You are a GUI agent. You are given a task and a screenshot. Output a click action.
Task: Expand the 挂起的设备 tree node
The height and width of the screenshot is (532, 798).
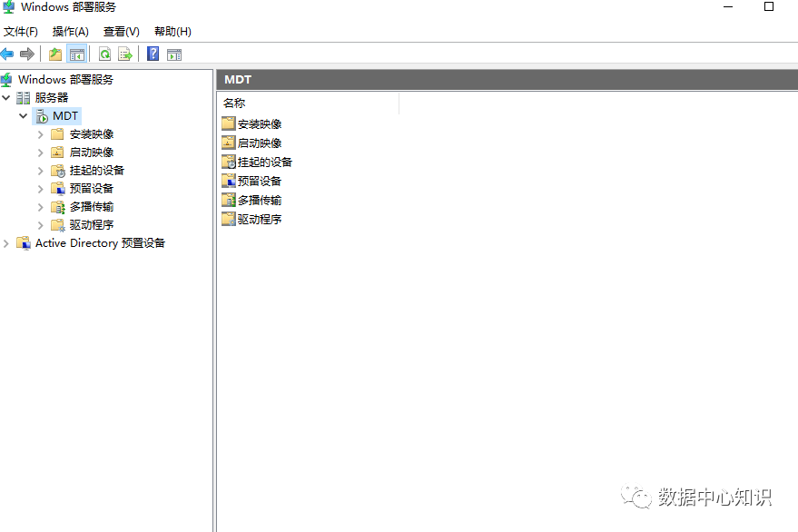[41, 171]
